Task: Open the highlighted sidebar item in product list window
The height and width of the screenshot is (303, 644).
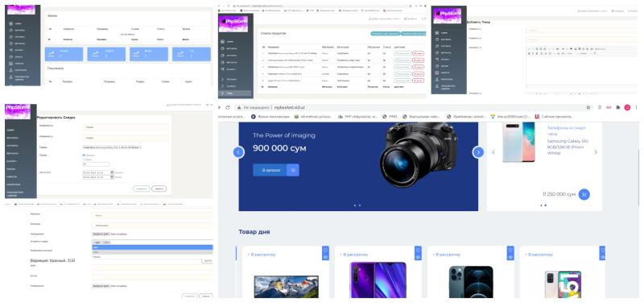Action: 236,93
